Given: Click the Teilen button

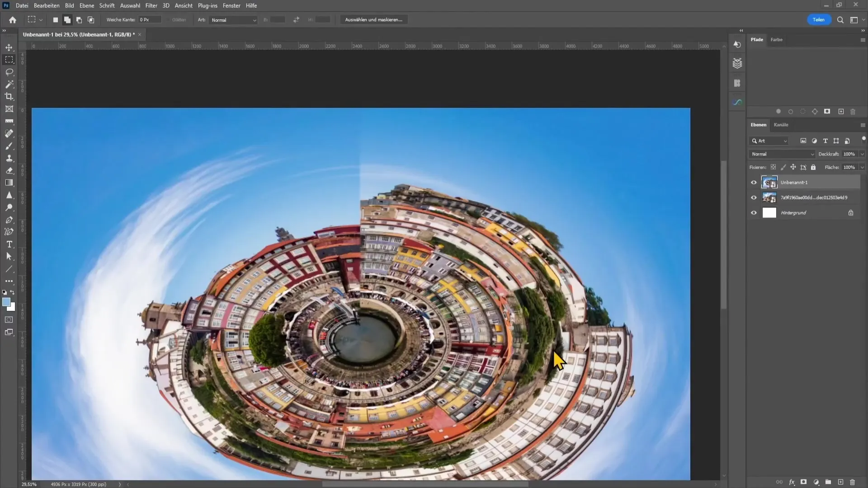Looking at the screenshot, I should click(x=819, y=20).
